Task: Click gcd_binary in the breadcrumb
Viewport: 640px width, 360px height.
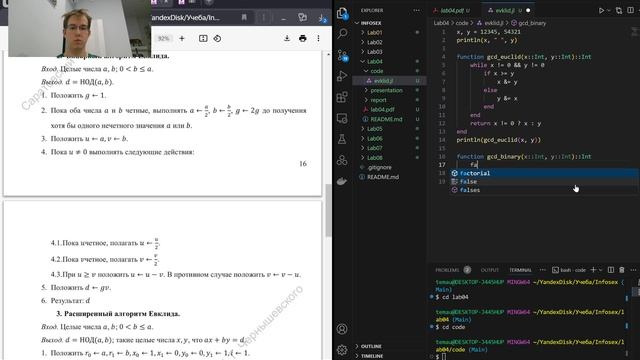Action: (x=532, y=23)
